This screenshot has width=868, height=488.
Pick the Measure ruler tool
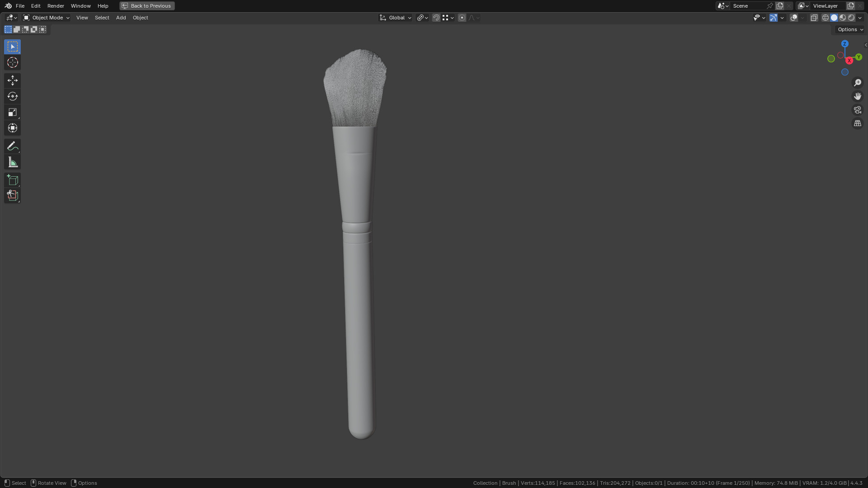(12, 162)
